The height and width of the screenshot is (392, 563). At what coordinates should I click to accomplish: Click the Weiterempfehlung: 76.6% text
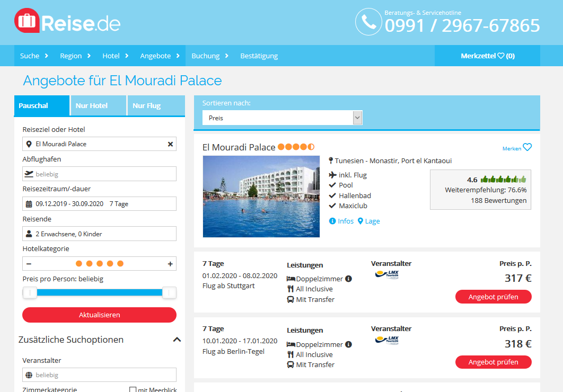(x=486, y=190)
